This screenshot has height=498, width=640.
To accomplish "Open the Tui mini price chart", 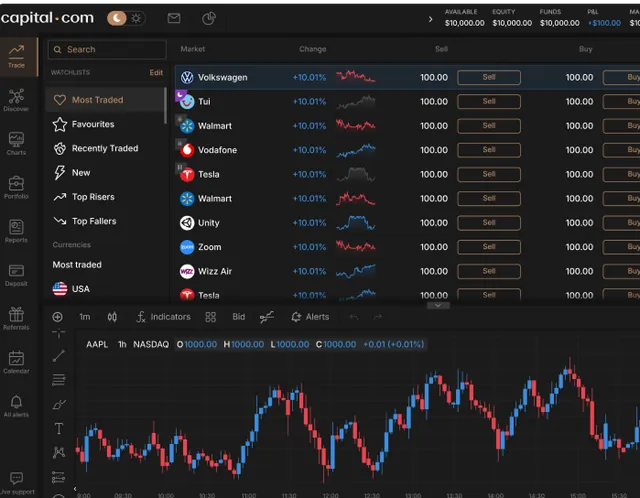I will pyautogui.click(x=356, y=102).
